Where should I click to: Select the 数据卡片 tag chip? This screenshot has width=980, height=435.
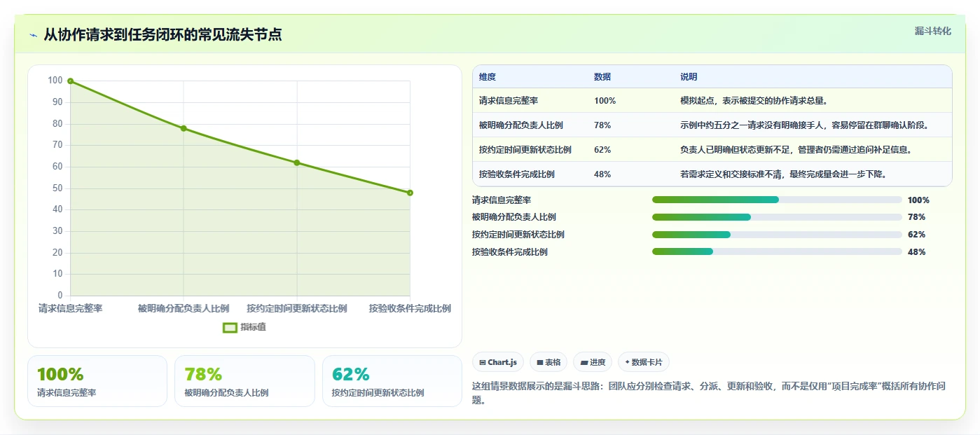(x=644, y=362)
